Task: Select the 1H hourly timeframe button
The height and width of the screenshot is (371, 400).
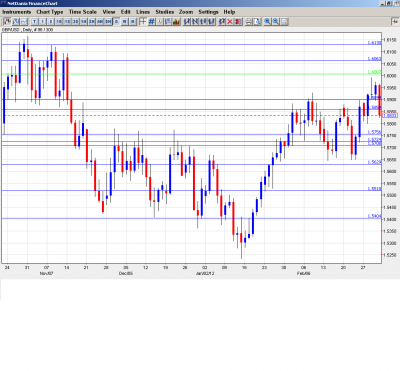Action: tap(83, 22)
